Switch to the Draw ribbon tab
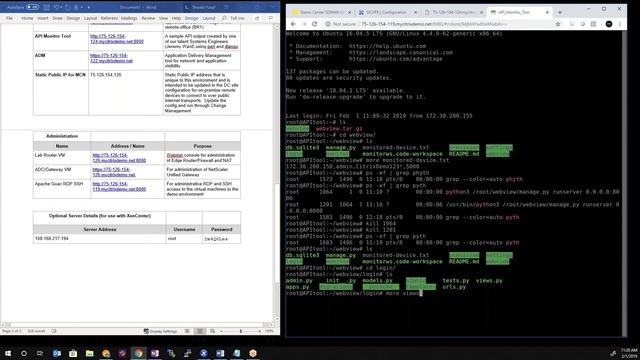 coord(58,18)
